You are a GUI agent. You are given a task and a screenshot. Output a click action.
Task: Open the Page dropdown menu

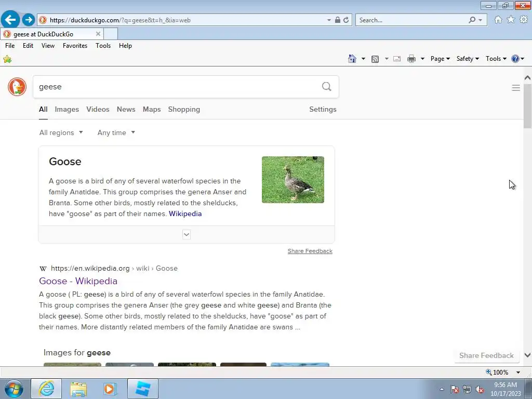[x=440, y=59]
